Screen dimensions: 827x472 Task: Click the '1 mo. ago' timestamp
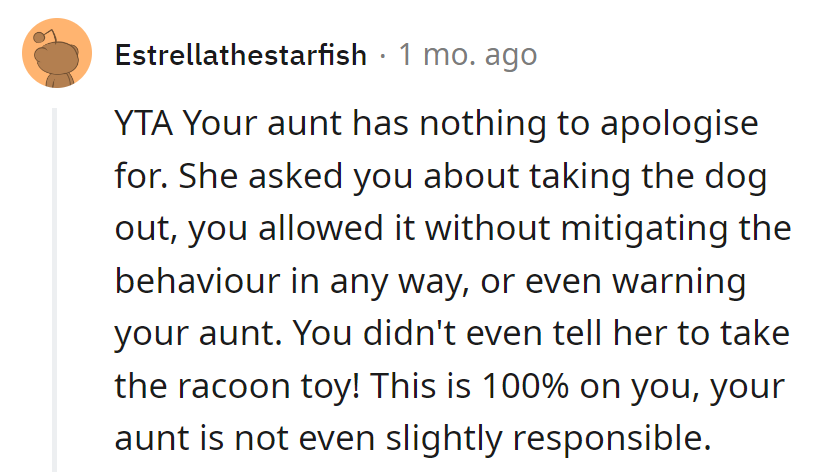pos(467,55)
